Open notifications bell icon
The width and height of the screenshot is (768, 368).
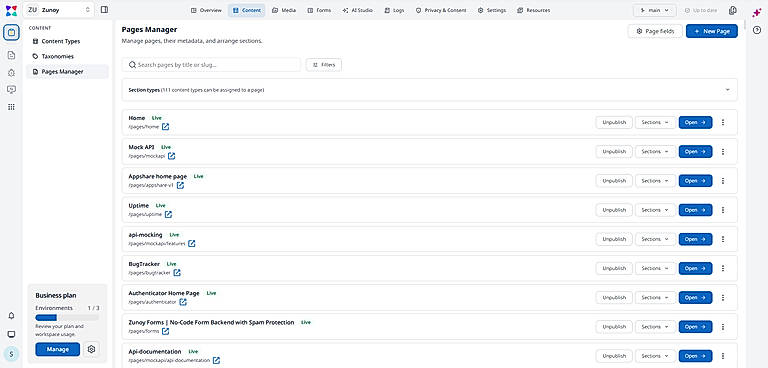[x=11, y=316]
